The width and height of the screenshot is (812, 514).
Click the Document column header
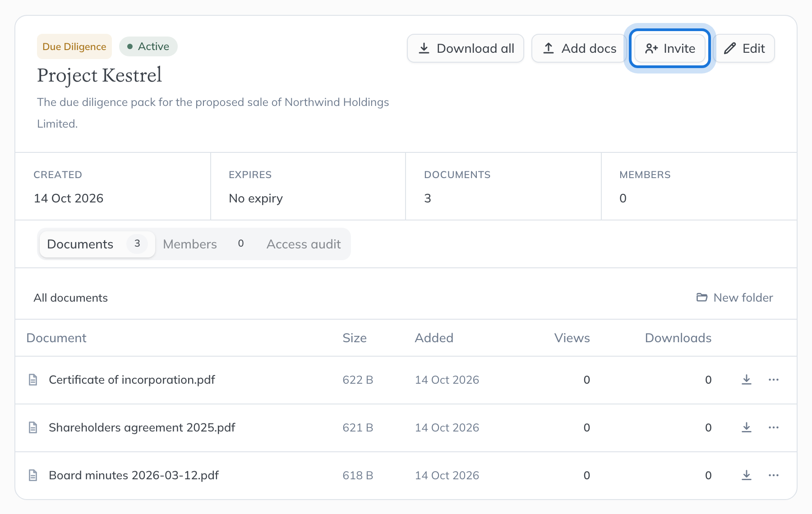(56, 338)
